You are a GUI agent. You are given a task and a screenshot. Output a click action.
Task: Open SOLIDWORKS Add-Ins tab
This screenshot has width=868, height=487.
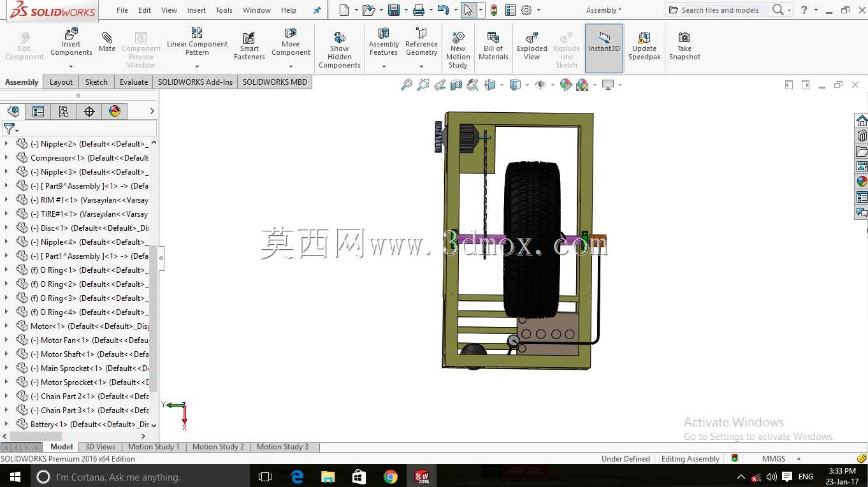(x=195, y=82)
